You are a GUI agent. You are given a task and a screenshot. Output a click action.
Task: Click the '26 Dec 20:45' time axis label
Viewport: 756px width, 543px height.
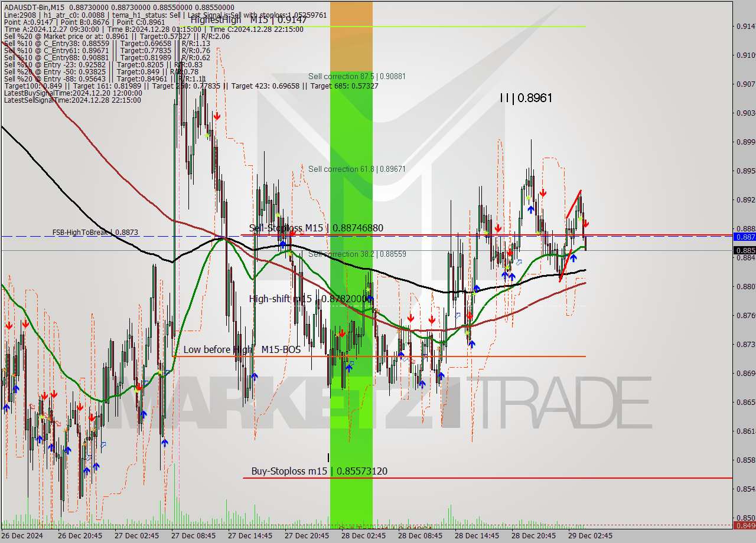80,536
